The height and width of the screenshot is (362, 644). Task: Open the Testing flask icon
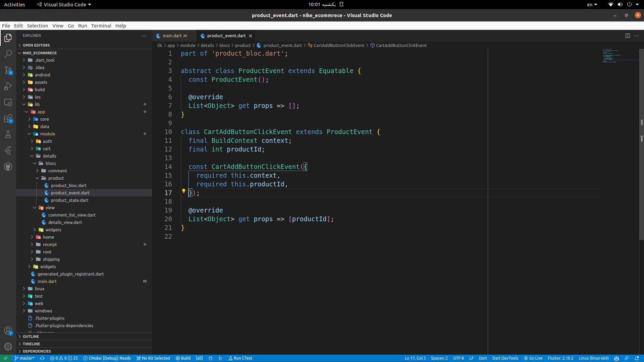coord(8,134)
